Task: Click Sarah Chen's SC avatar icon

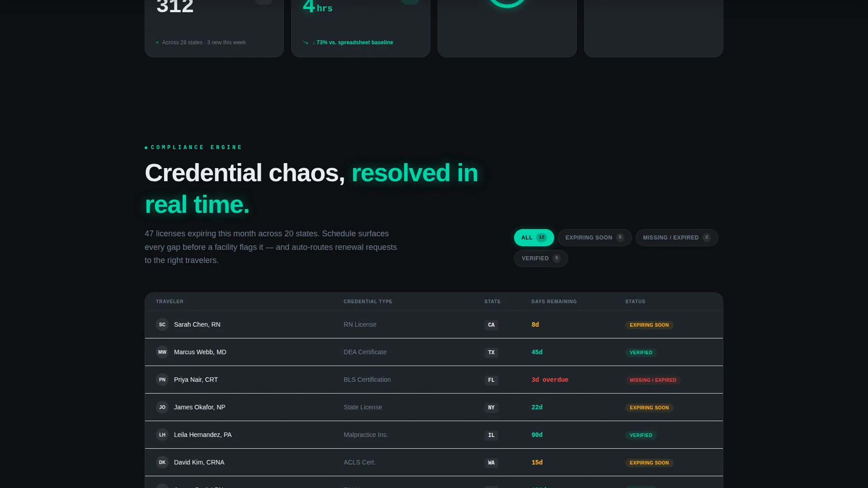Action: [162, 324]
